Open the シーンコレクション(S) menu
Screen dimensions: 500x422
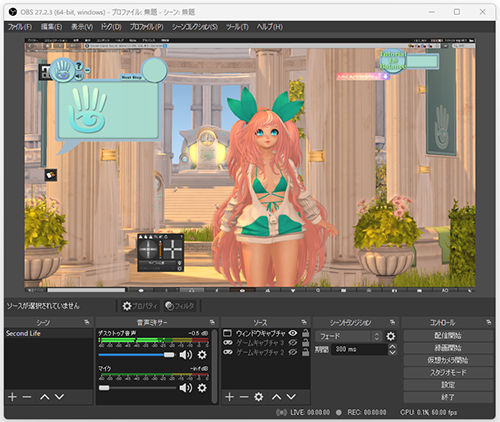(195, 27)
